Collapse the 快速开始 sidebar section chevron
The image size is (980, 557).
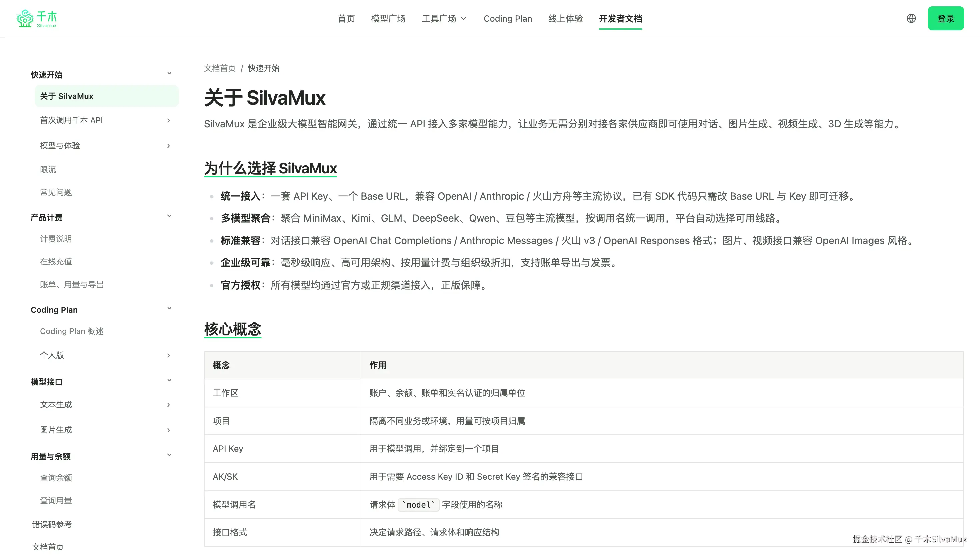coord(169,73)
